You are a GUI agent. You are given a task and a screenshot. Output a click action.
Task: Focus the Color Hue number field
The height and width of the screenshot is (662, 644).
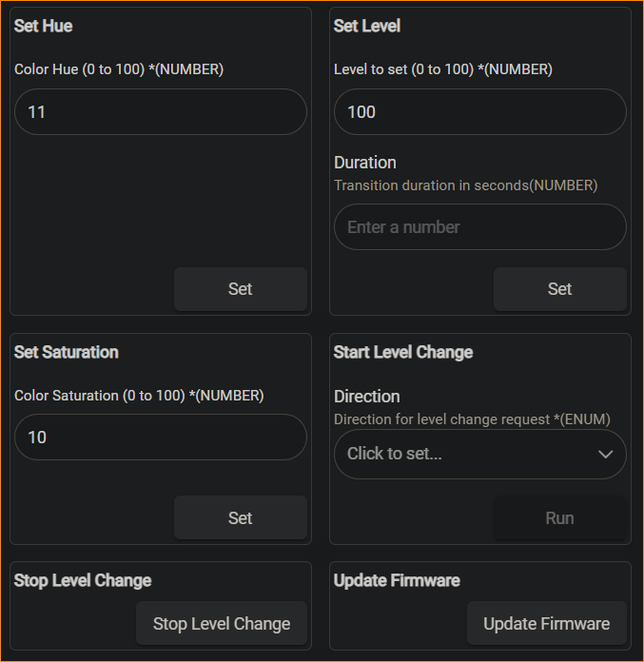pyautogui.click(x=160, y=112)
